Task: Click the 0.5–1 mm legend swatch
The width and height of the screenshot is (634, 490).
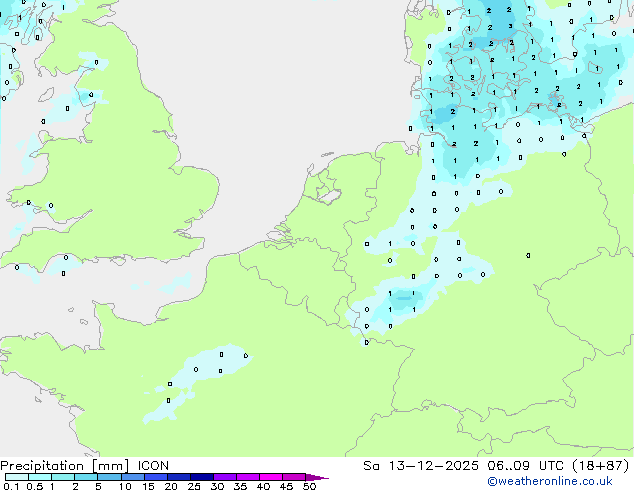Action: 40,477
